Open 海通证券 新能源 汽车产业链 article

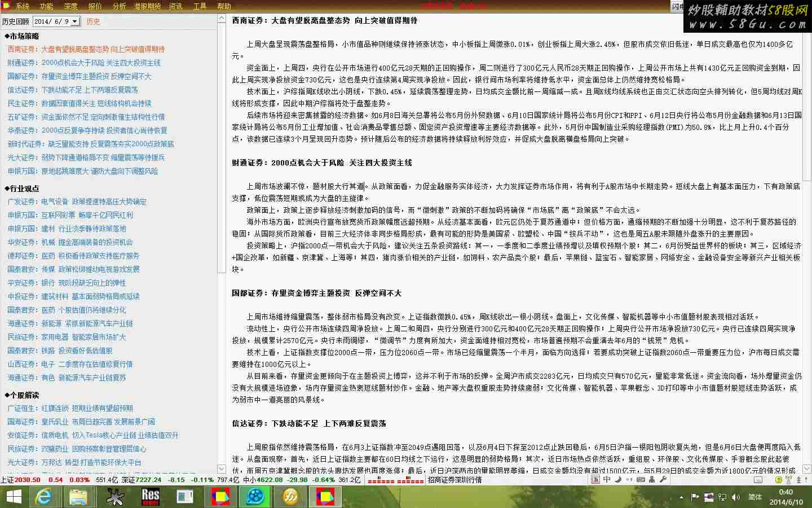point(70,323)
